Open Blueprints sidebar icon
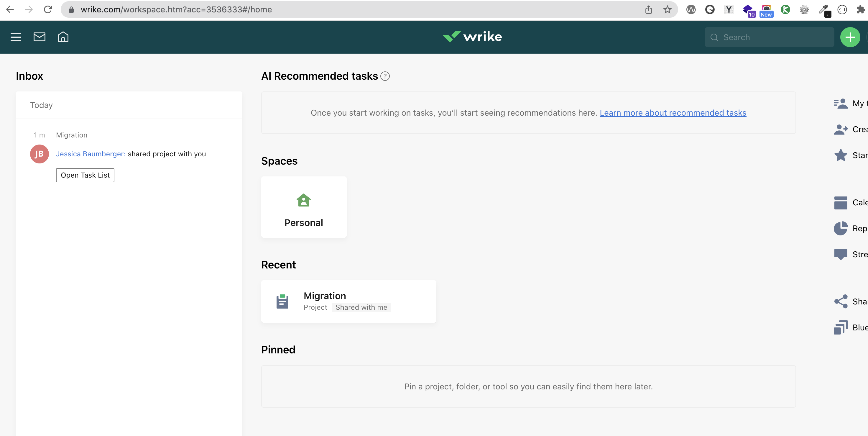 [x=841, y=327]
